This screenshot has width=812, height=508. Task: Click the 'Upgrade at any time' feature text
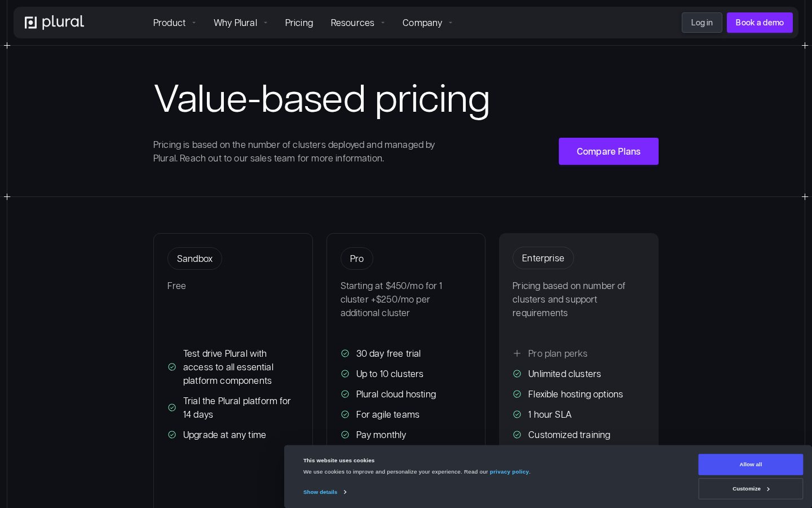click(x=224, y=435)
